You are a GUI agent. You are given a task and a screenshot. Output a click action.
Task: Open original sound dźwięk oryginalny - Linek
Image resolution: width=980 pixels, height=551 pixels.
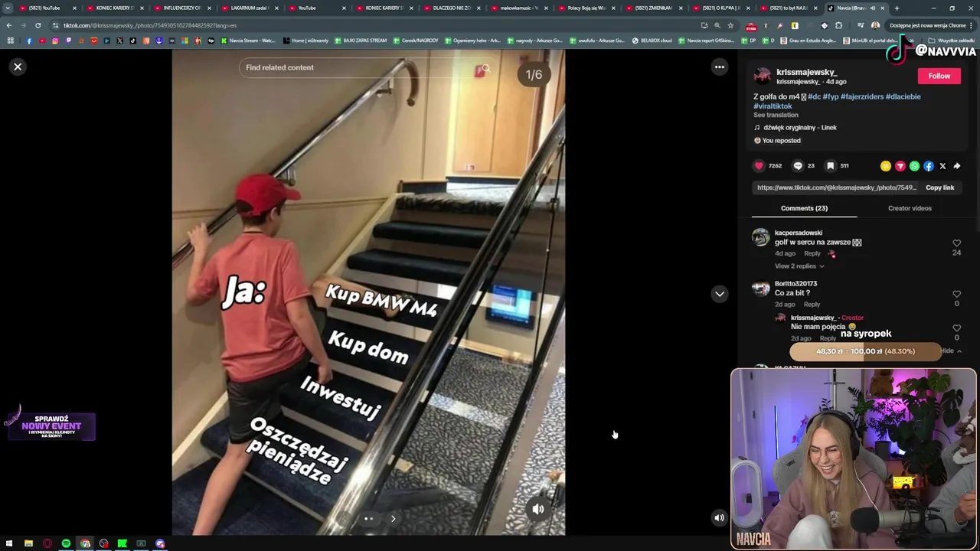coord(800,128)
